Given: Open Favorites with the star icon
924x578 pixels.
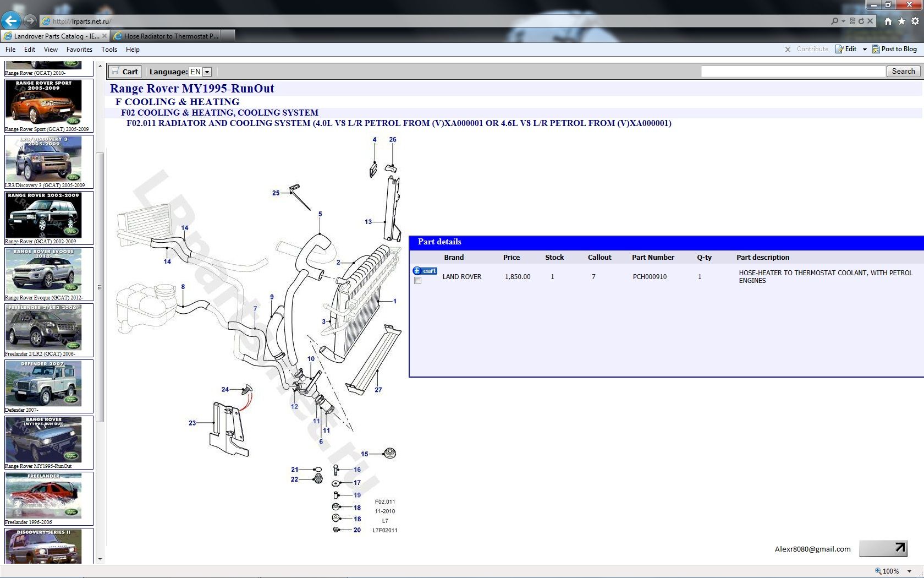Looking at the screenshot, I should click(901, 21).
